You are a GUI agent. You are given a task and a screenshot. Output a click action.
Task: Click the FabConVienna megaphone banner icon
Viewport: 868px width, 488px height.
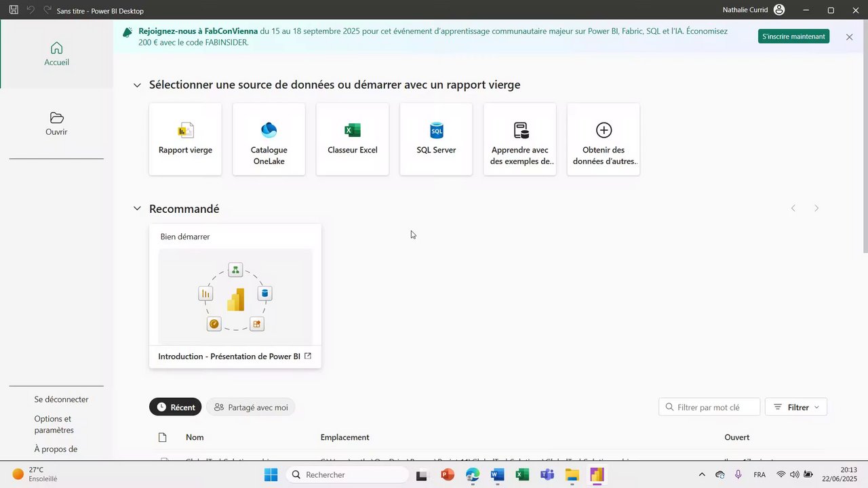[127, 32]
